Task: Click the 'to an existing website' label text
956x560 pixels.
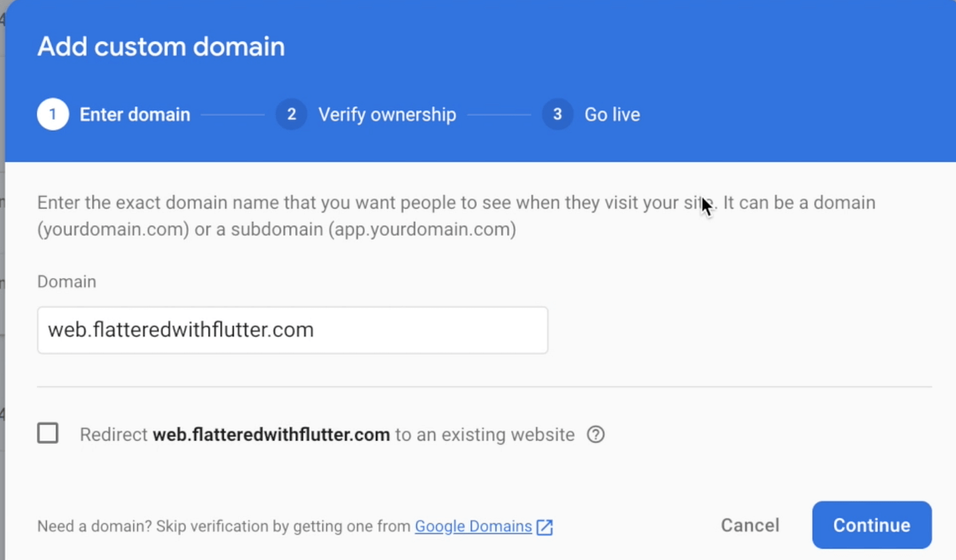Action: (485, 435)
